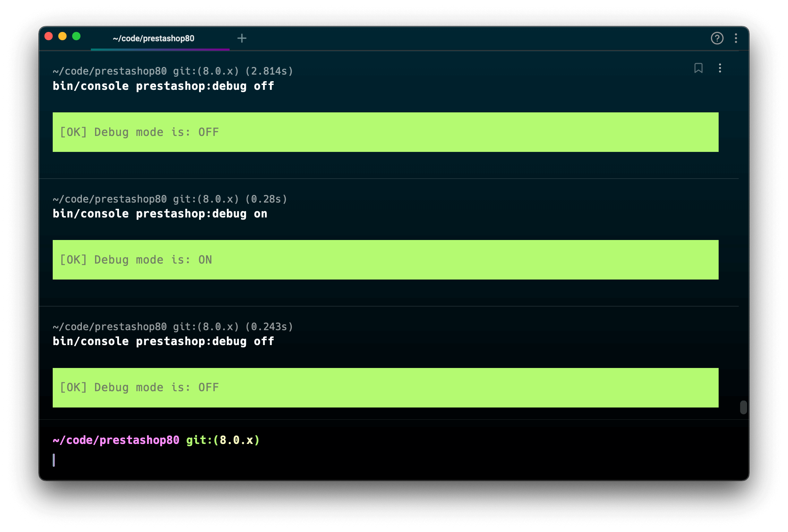
Task: Click the prompt header showing (0.28s)
Action: pos(170,199)
